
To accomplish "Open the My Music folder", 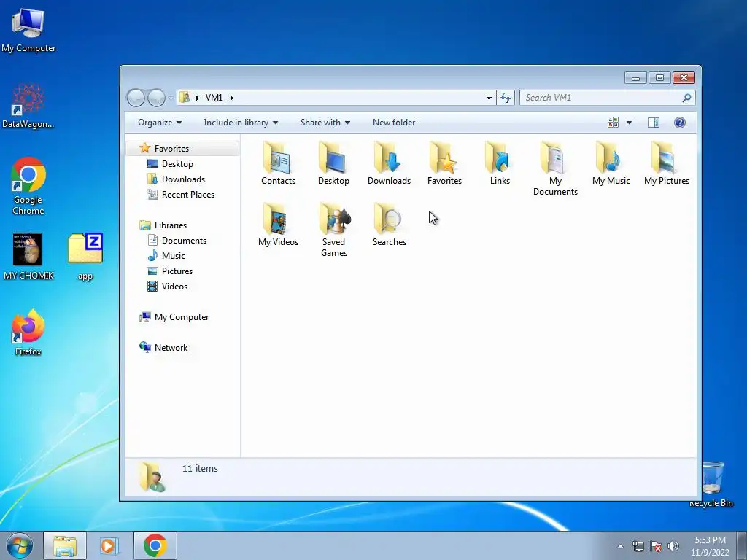I will click(611, 163).
